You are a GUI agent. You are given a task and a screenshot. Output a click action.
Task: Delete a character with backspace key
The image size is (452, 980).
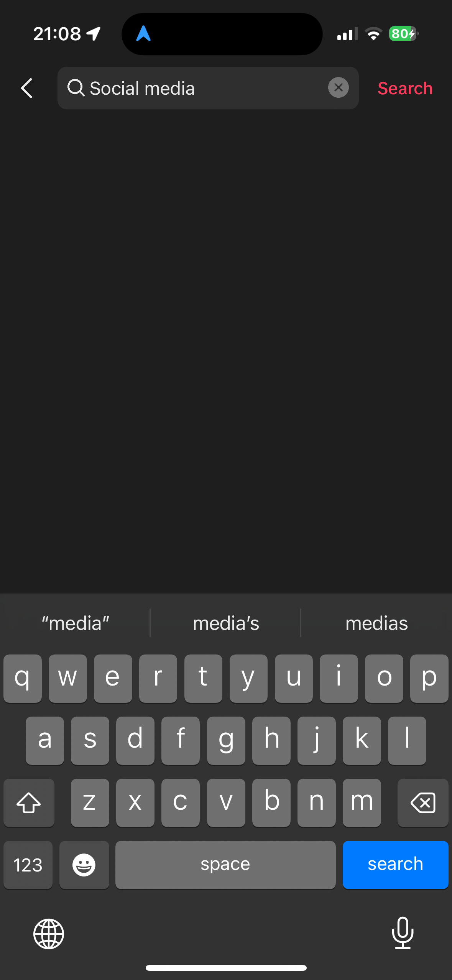pos(423,802)
